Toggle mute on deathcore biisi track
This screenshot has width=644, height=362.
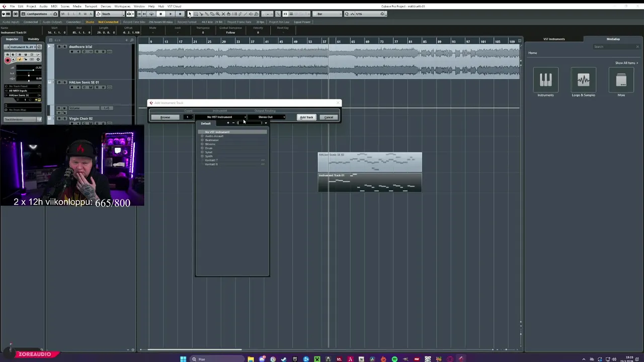click(x=59, y=47)
